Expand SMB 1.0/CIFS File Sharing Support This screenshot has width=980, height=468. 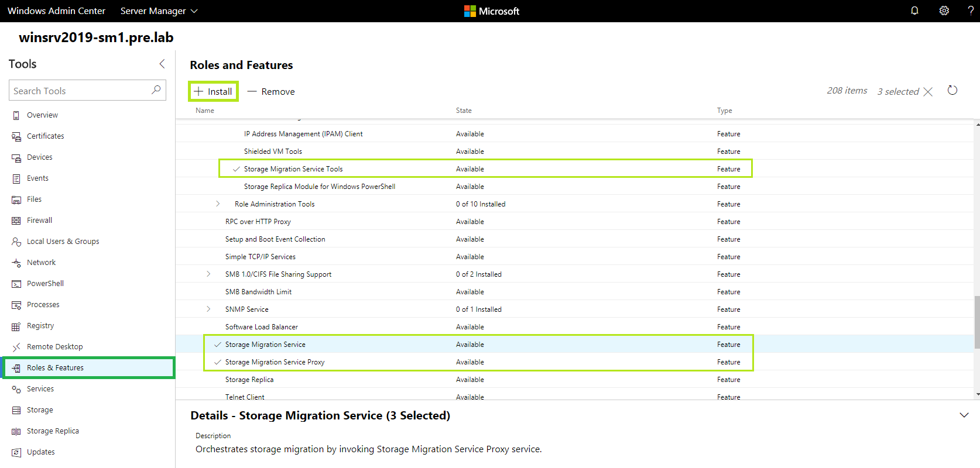(x=208, y=274)
